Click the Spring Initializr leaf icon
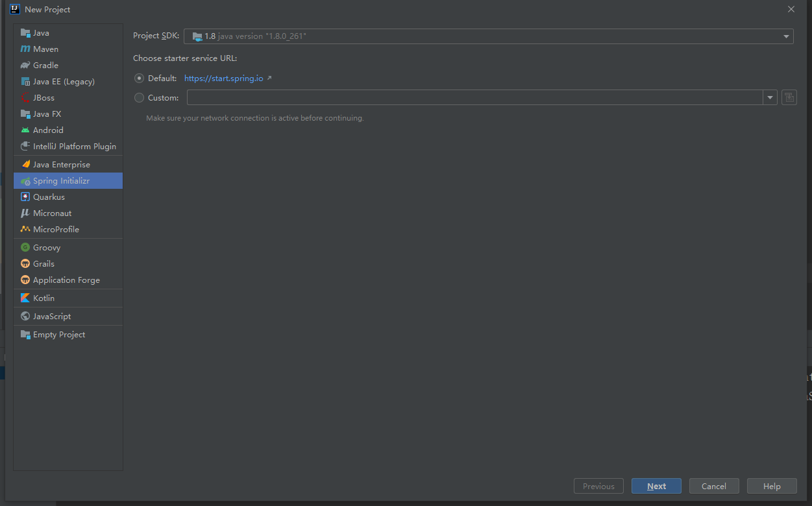 coord(25,181)
